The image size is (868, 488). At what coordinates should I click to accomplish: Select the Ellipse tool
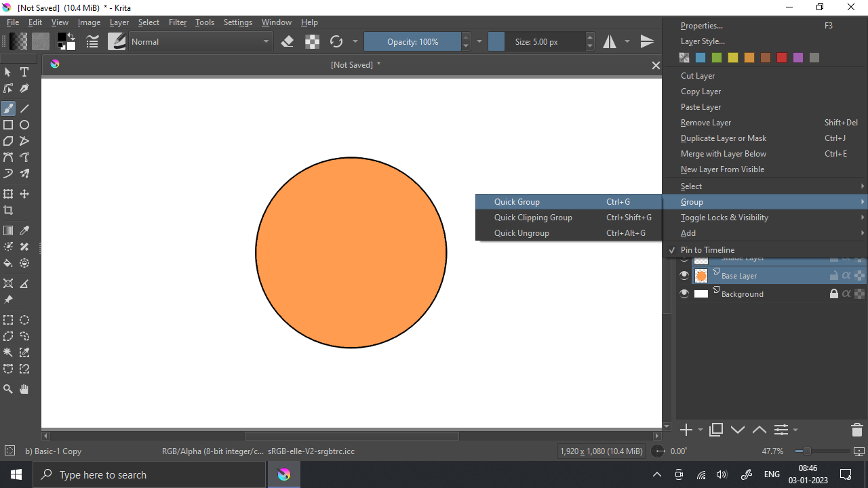(24, 125)
